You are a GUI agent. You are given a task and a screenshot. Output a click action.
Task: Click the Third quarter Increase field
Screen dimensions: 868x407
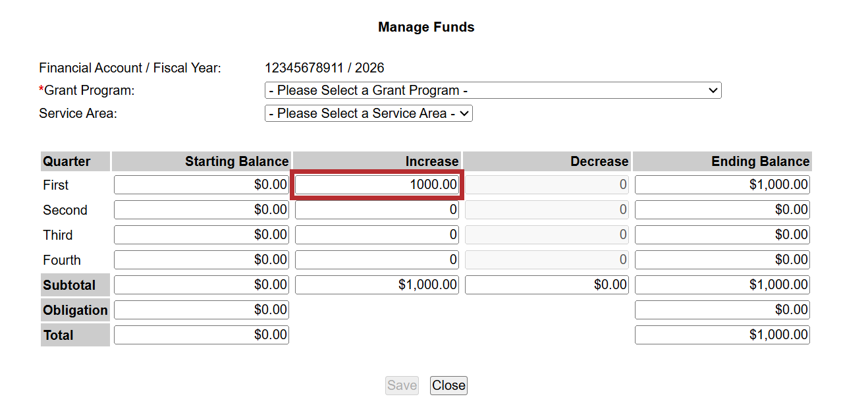coord(377,235)
